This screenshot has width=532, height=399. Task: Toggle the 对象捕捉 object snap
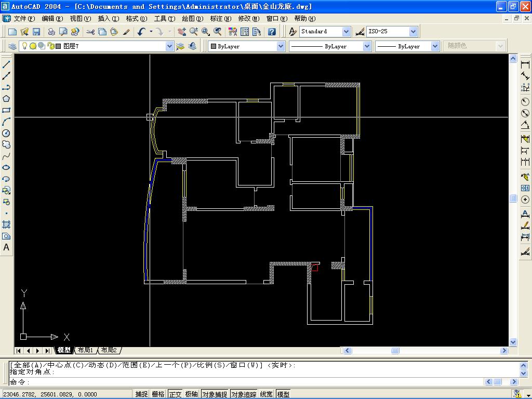[215, 394]
